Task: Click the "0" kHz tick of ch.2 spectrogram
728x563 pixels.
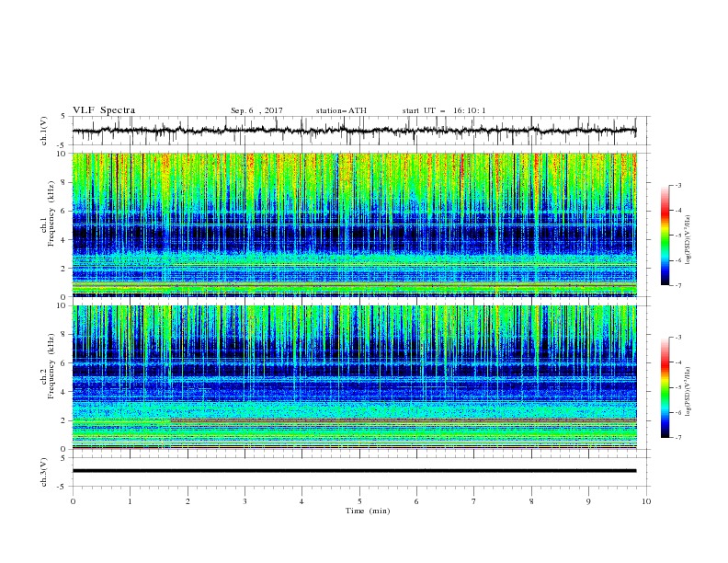Action: click(x=64, y=449)
